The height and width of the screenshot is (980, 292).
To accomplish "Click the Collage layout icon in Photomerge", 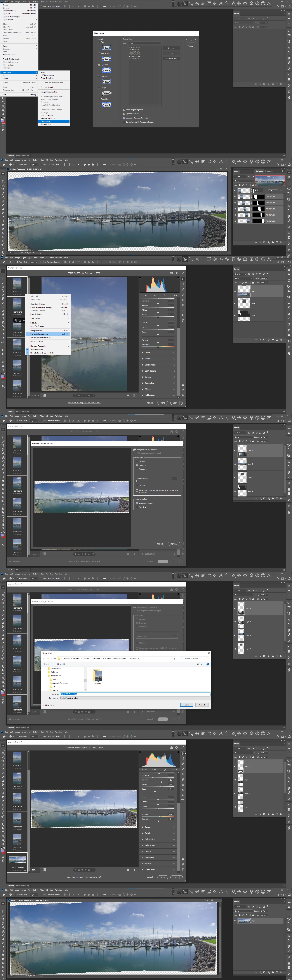I will pyautogui.click(x=106, y=93).
